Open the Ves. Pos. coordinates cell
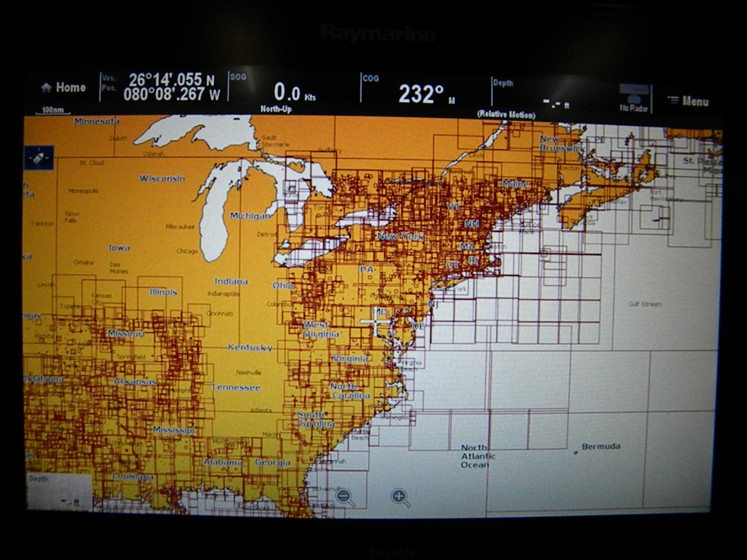747x560 pixels. coord(164,87)
